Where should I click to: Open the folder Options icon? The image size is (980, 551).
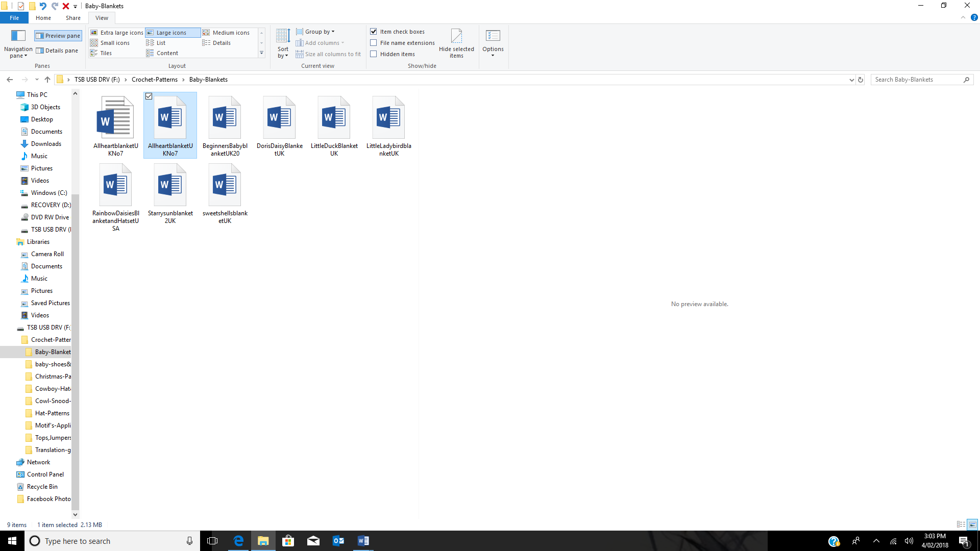(493, 36)
